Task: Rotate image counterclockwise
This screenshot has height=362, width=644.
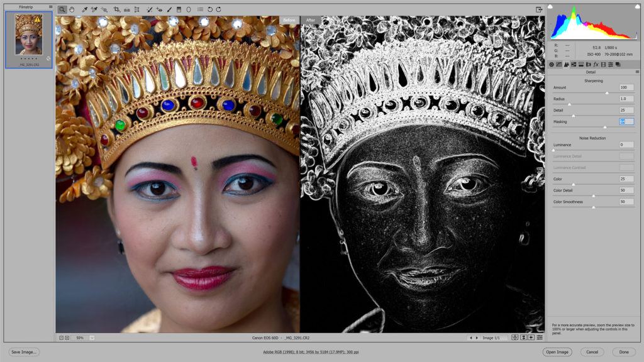Action: pos(209,9)
